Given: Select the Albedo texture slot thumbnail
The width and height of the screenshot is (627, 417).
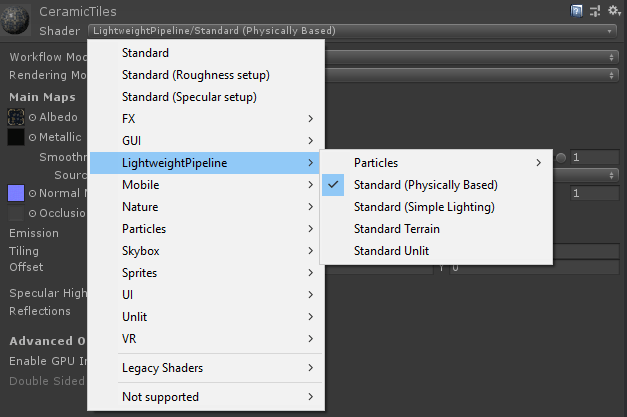Looking at the screenshot, I should coord(16,117).
